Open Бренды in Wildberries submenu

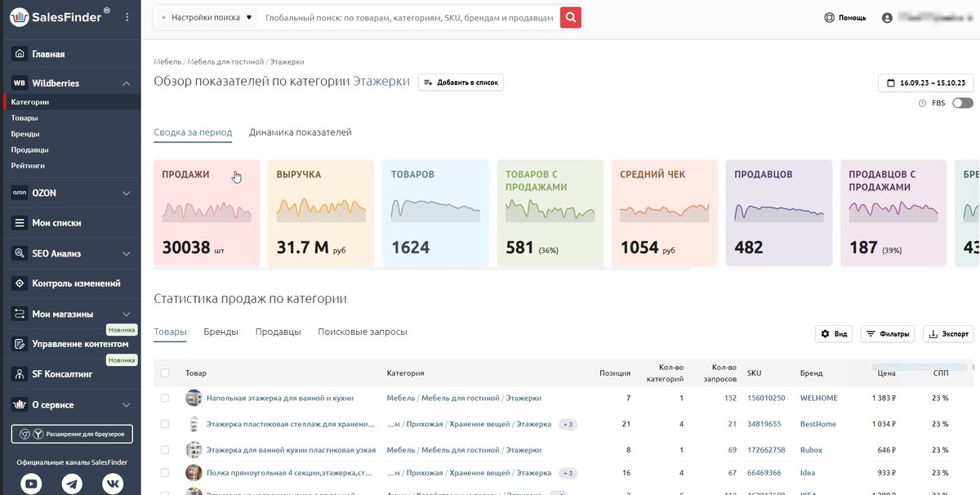pyautogui.click(x=25, y=133)
